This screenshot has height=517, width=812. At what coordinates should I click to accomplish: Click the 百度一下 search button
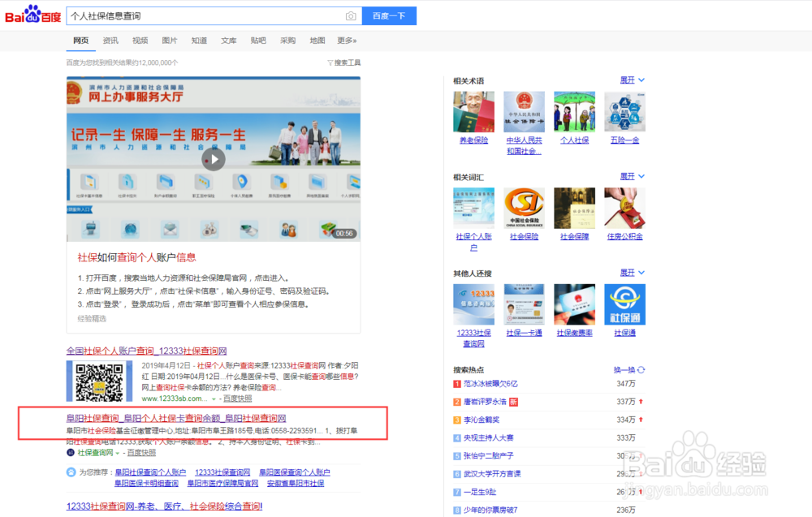(x=389, y=16)
